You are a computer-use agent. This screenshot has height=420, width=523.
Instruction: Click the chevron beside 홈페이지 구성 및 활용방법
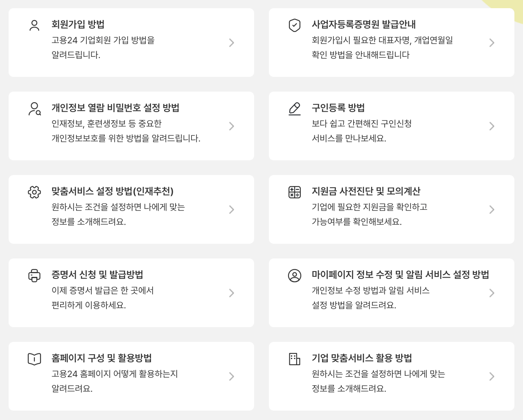coord(232,376)
